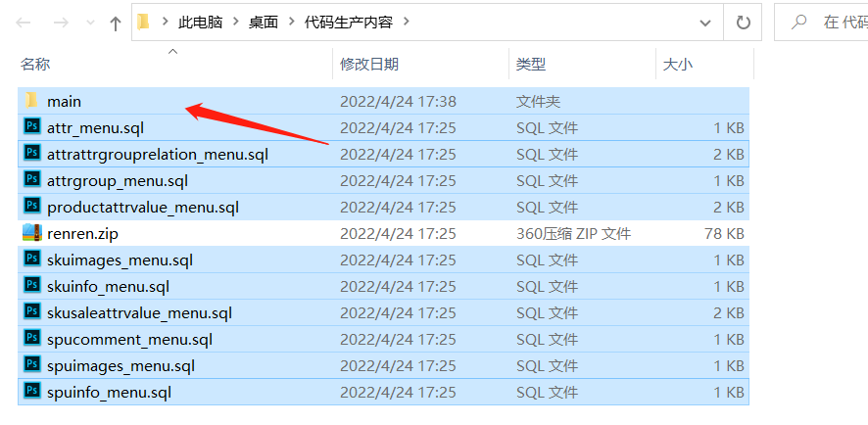Go up one folder level
Viewport: 868px width, 425px height.
click(x=116, y=24)
